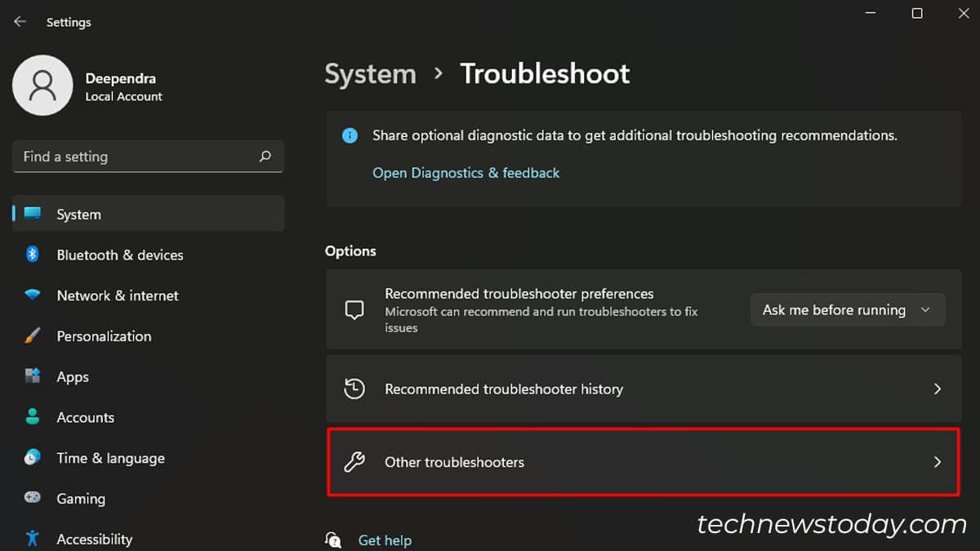980x551 pixels.
Task: Maximize the Settings window
Action: click(x=917, y=13)
